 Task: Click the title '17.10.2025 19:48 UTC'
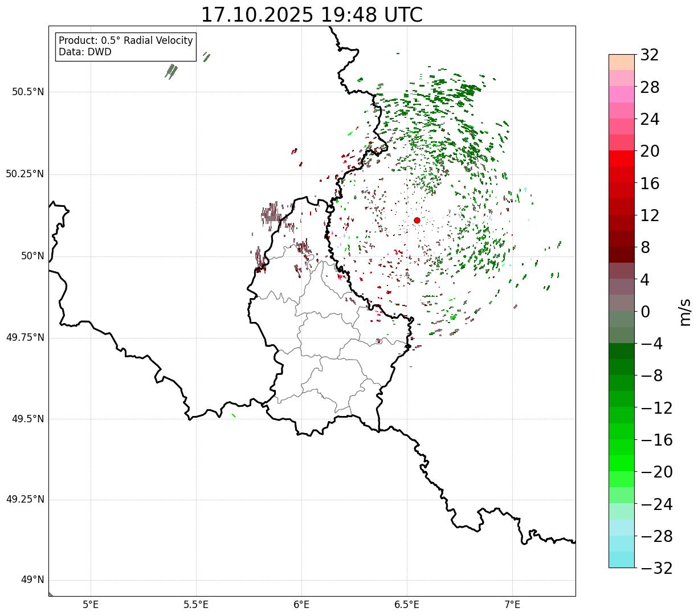(x=312, y=15)
